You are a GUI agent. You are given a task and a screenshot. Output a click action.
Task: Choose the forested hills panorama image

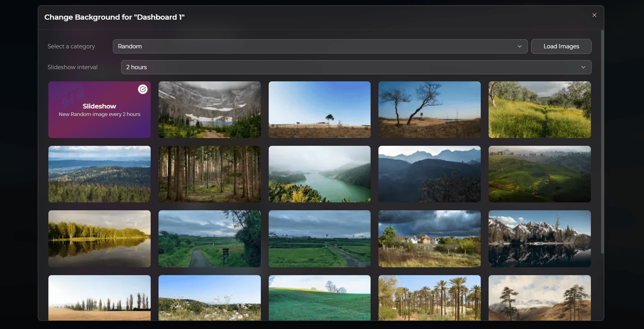[99, 174]
